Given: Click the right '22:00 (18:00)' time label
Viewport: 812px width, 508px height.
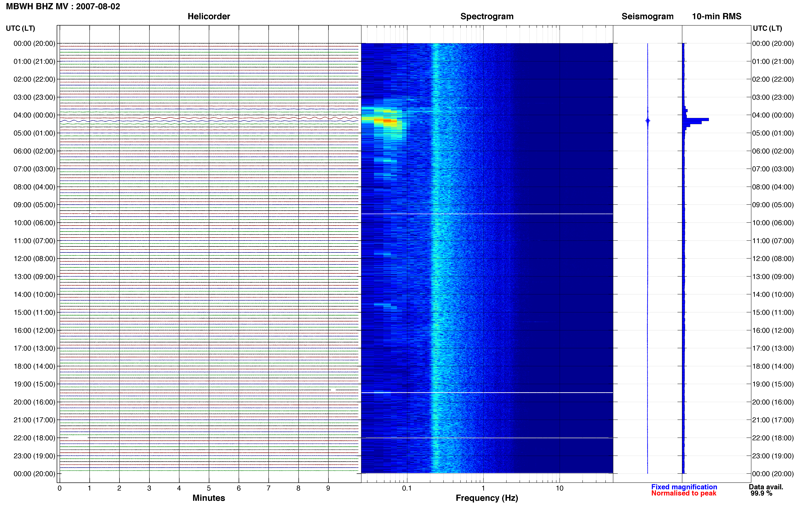Looking at the screenshot, I should click(773, 438).
